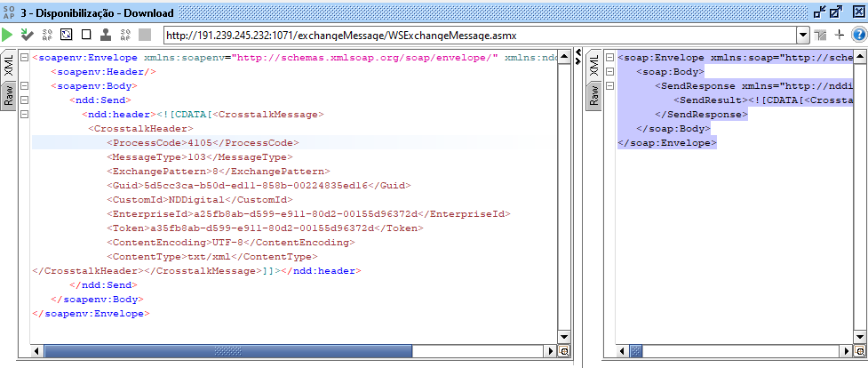Click response vertical scrollbar down arrow
This screenshot has height=368, width=868.
pos(860,337)
